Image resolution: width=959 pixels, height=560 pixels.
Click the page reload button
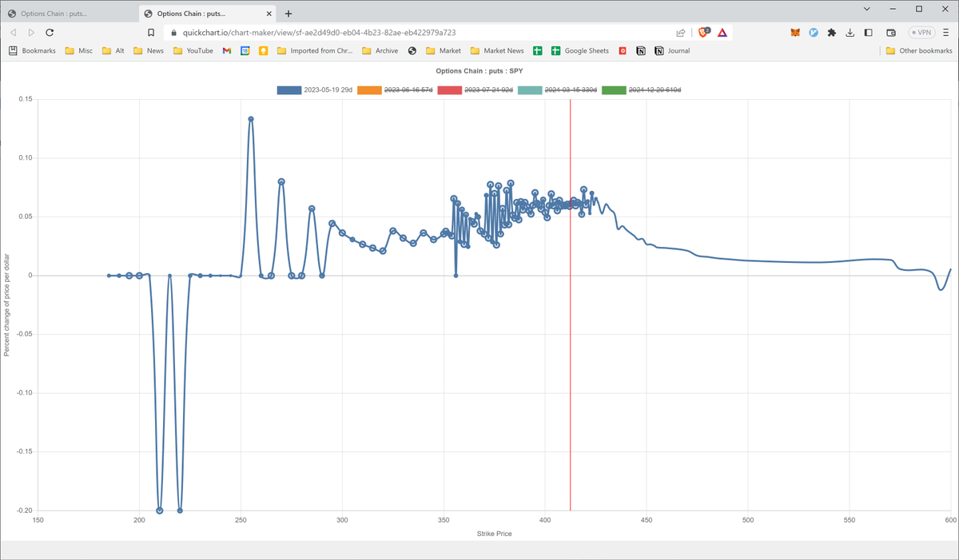point(50,33)
